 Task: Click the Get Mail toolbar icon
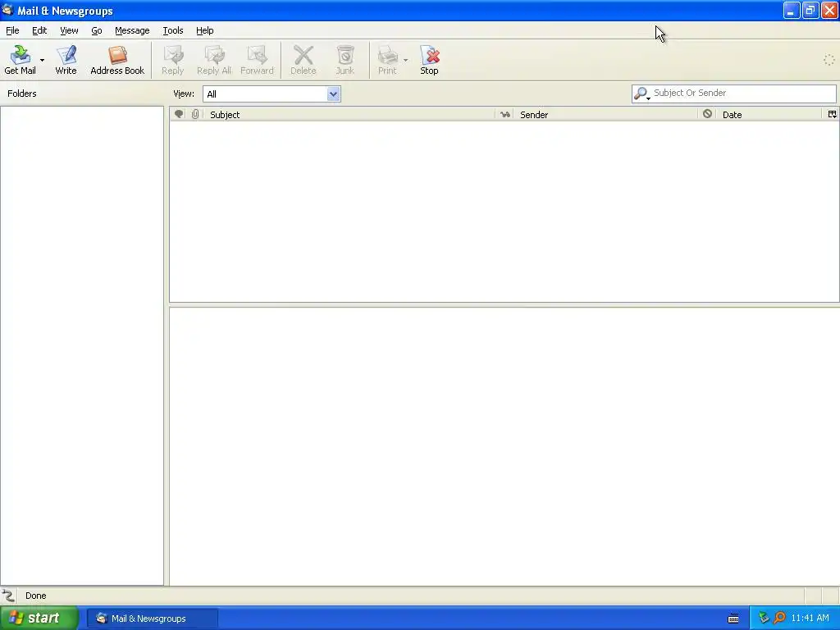[21, 59]
